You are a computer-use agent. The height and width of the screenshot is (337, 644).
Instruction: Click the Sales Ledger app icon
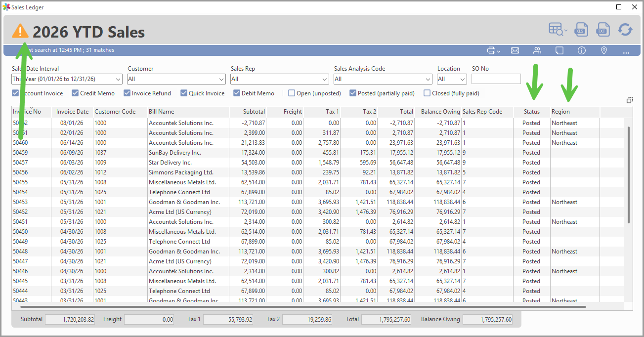click(6, 7)
